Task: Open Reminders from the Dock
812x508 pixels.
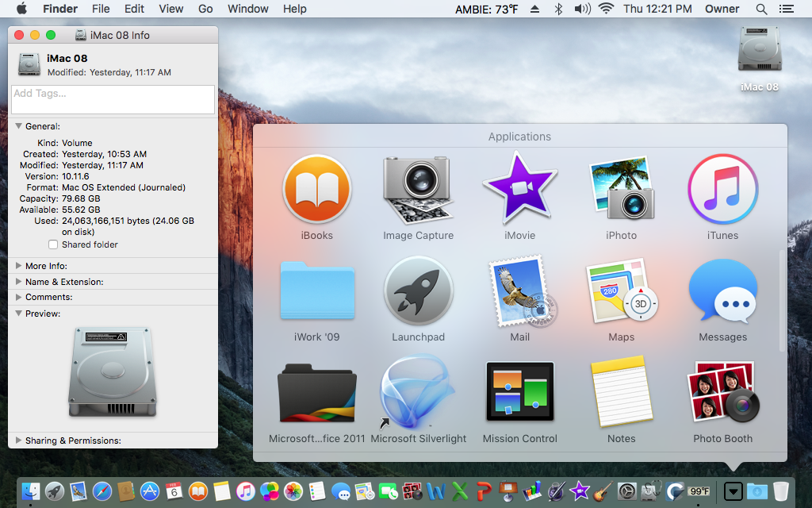Action: click(x=317, y=491)
